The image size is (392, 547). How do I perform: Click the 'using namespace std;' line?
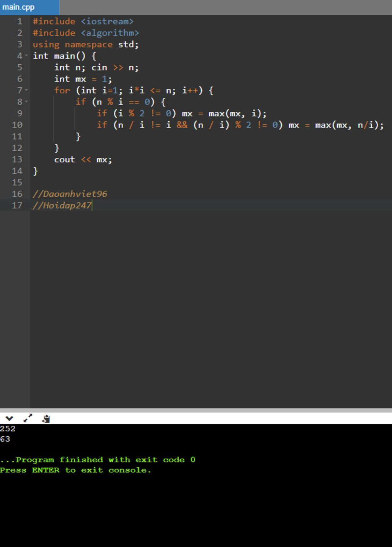(x=86, y=44)
